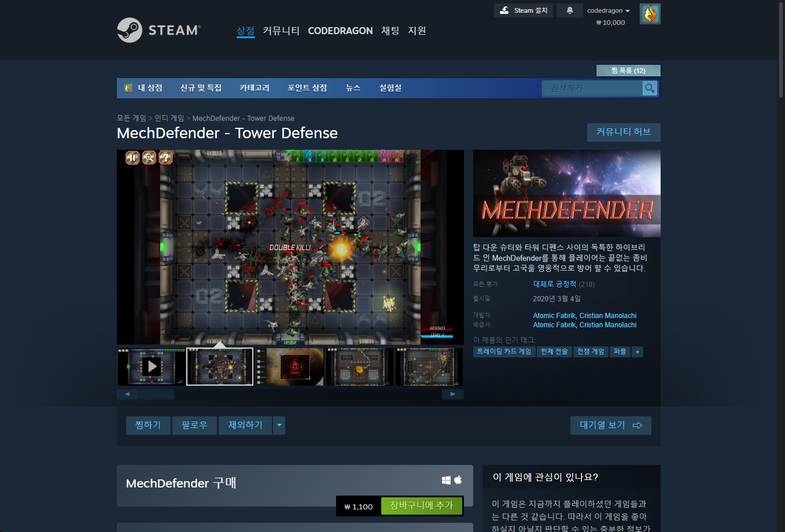785x532 pixels.
Task: Click the Steam 설치 install button
Action: 524,10
